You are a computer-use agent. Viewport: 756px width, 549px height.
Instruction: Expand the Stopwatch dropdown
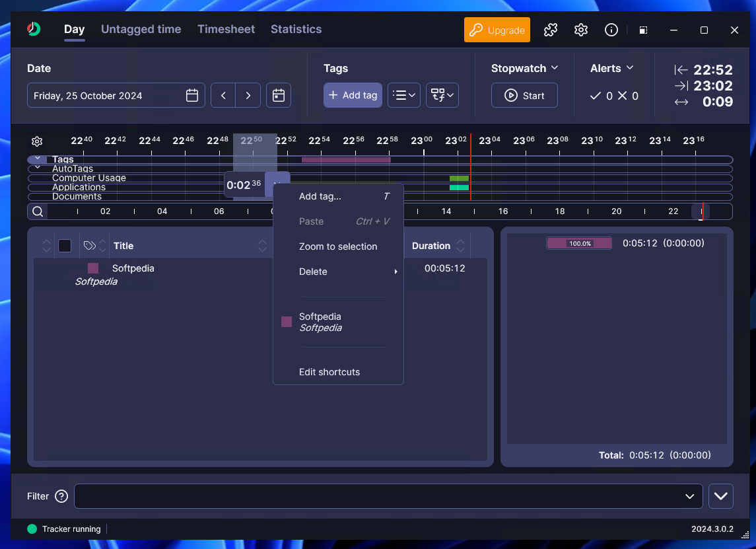[x=524, y=68]
